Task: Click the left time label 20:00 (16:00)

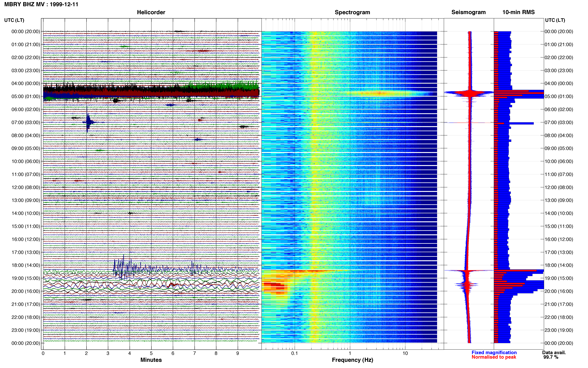Action: tap(26, 291)
